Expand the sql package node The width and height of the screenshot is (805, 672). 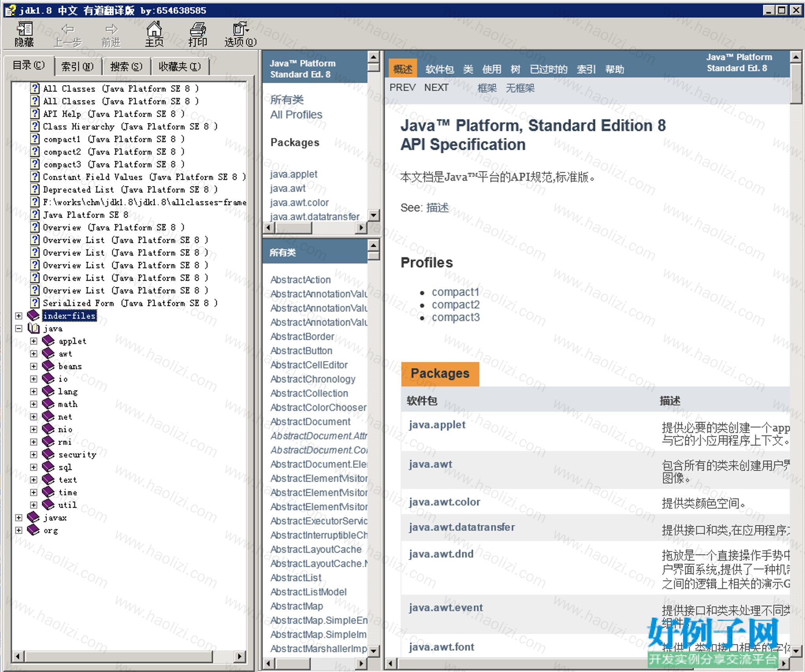[34, 467]
